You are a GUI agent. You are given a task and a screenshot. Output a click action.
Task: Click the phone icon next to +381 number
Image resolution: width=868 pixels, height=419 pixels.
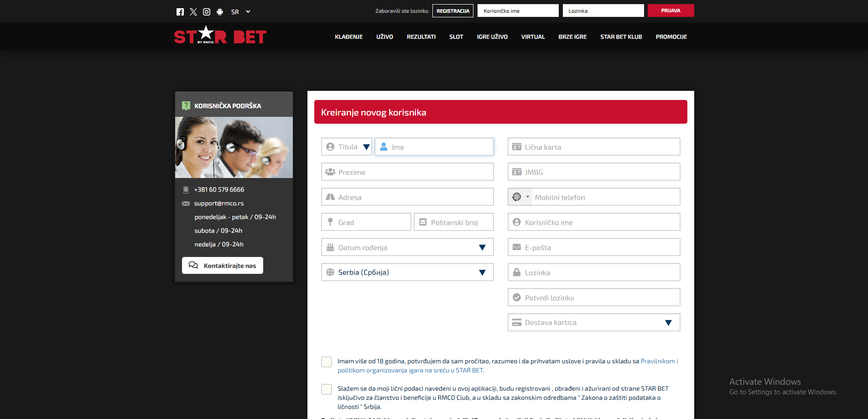coord(186,189)
